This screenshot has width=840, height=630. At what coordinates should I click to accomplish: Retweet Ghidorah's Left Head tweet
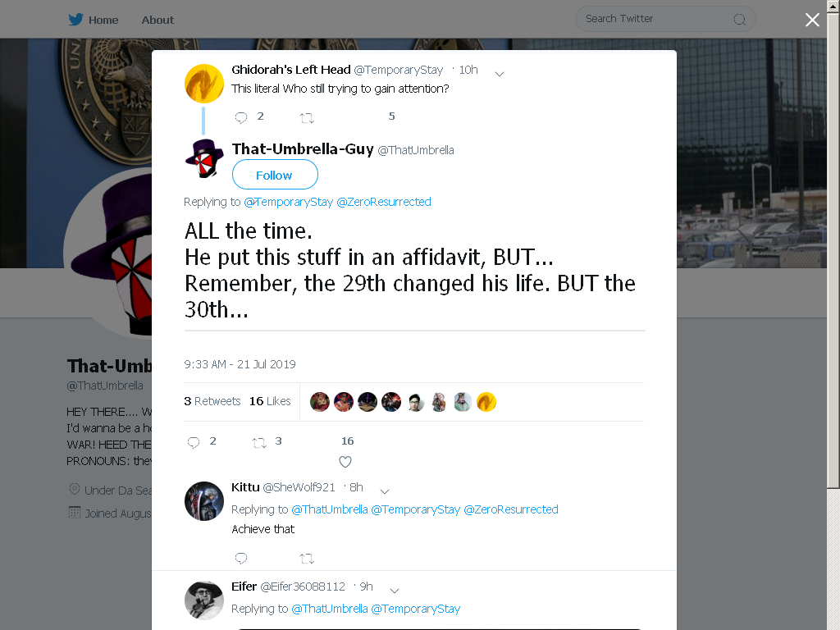(307, 118)
